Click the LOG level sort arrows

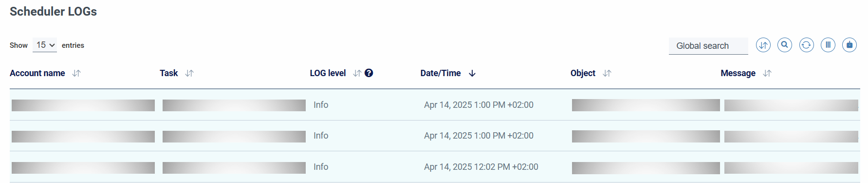click(x=357, y=73)
